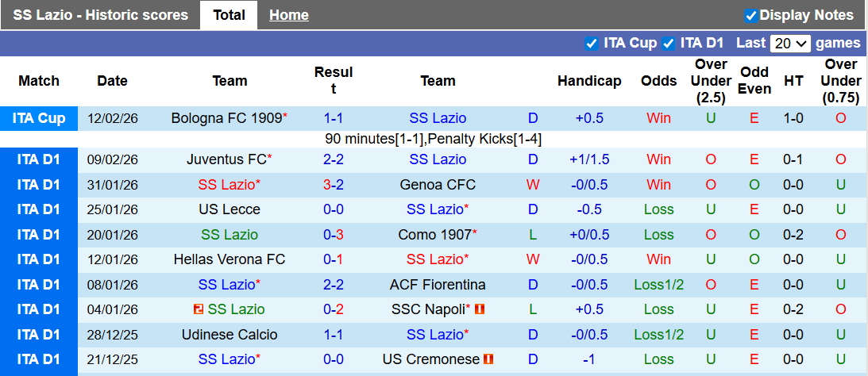The height and width of the screenshot is (376, 868).
Task: Click the Udinese Calcio team link
Action: (x=230, y=335)
